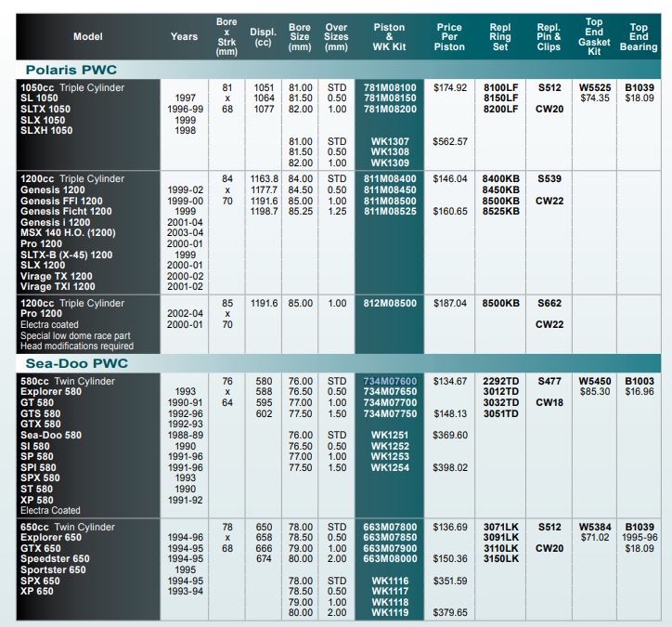Click the Repl Ring Set header
Viewport: 672px width, 627px height.
point(500,37)
